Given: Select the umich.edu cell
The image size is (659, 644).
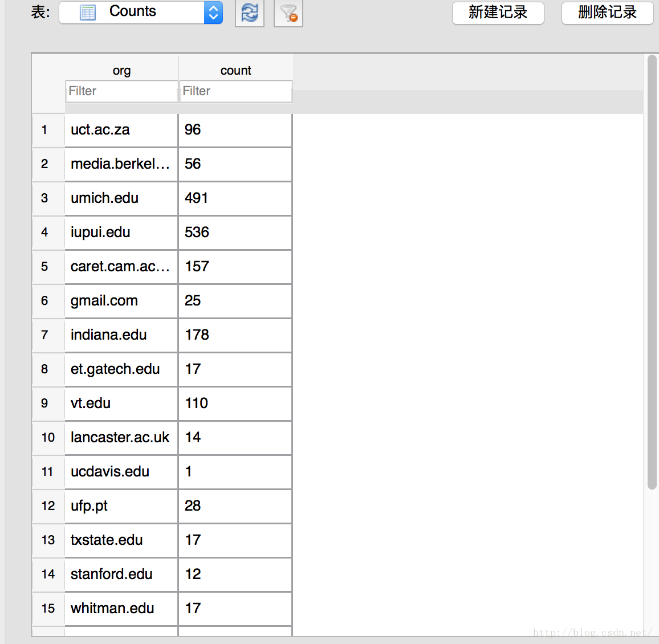Looking at the screenshot, I should (121, 198).
